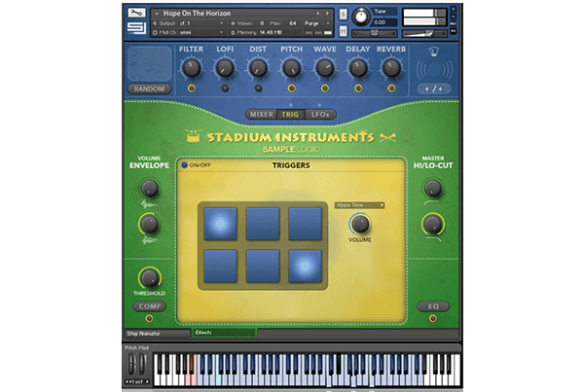Switch to the LFOs tab

tap(320, 115)
